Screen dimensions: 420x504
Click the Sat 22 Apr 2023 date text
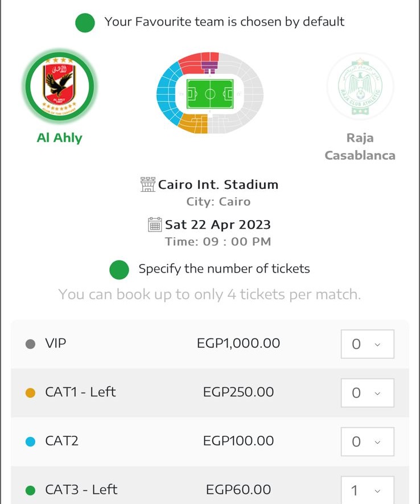(218, 224)
